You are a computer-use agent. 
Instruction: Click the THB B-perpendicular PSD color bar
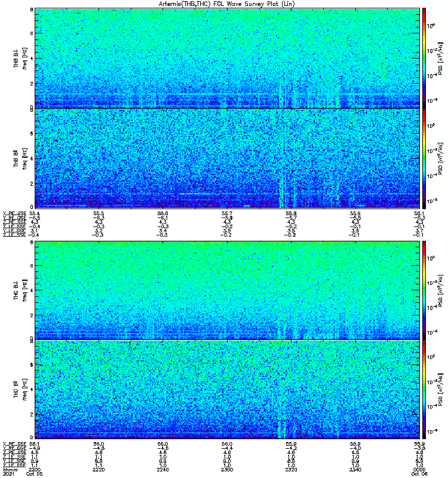424,58
